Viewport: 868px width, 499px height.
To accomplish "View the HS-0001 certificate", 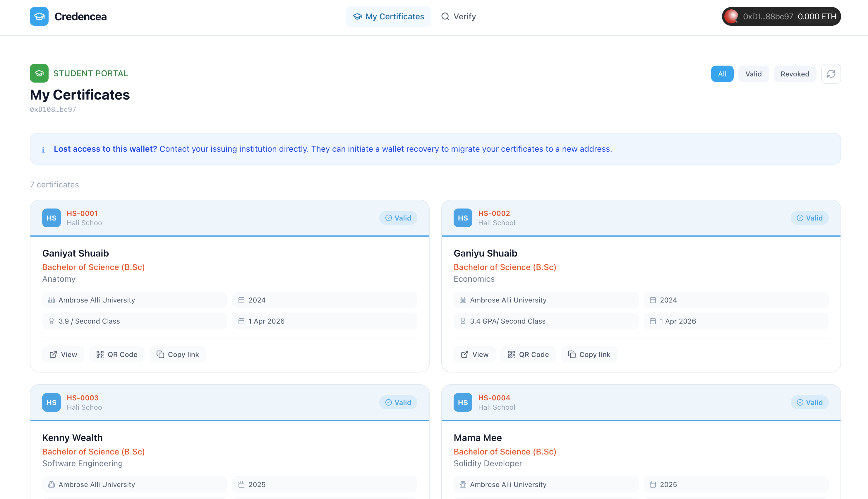I will click(x=63, y=354).
